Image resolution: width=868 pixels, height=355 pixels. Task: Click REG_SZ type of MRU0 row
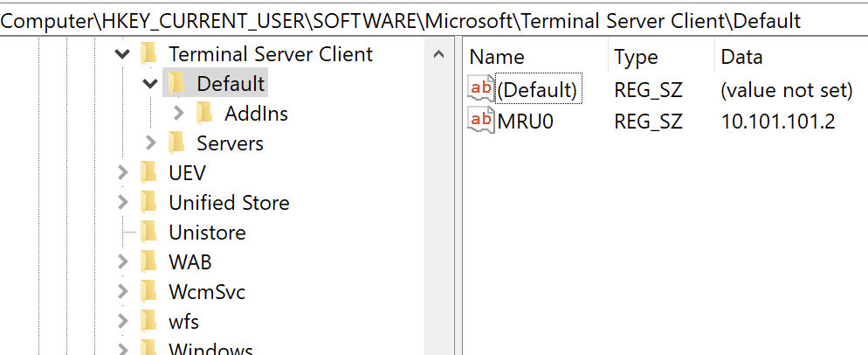pyautogui.click(x=648, y=121)
